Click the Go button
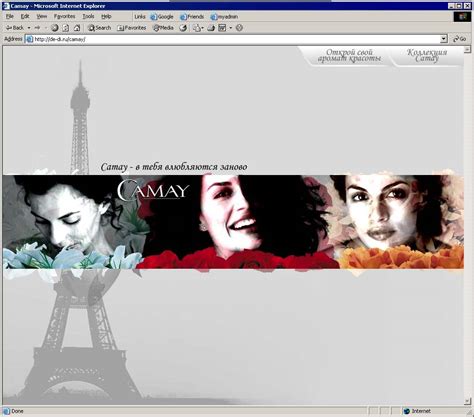This screenshot has height=417, width=474. [460, 39]
